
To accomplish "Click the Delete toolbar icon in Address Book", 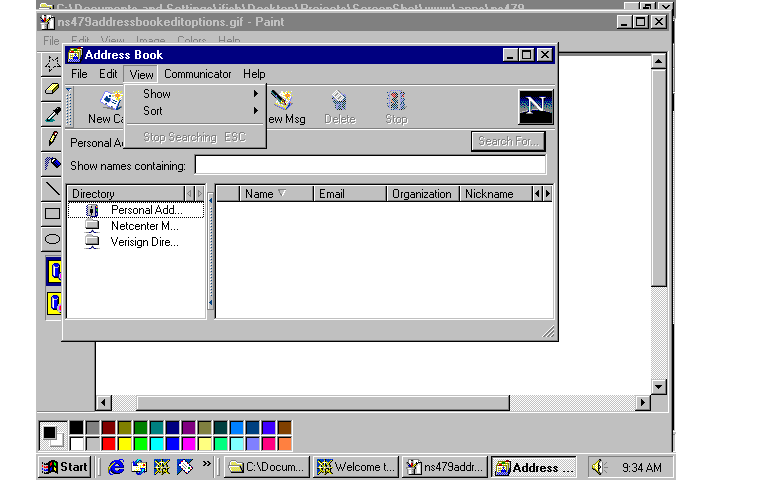I will (339, 101).
